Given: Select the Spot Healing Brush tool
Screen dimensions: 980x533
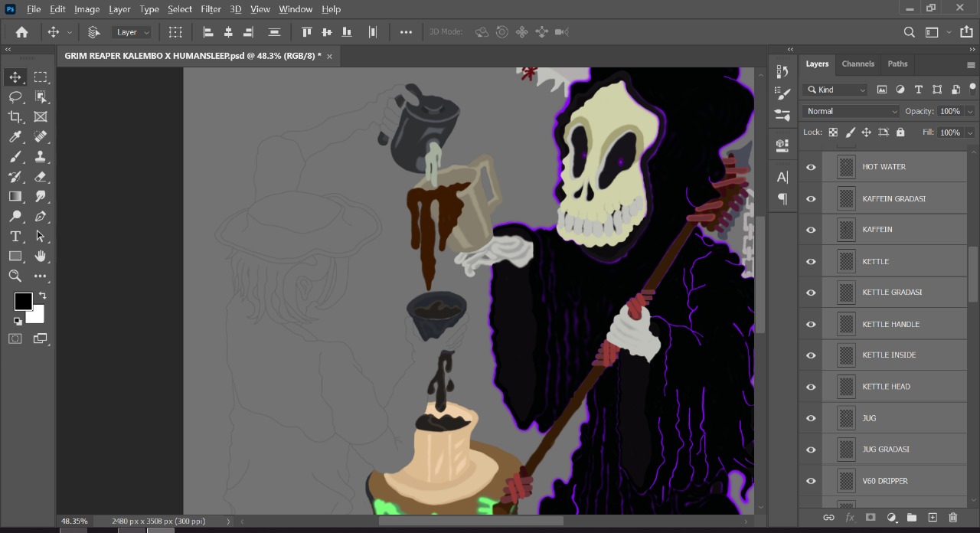Looking at the screenshot, I should pyautogui.click(x=41, y=136).
